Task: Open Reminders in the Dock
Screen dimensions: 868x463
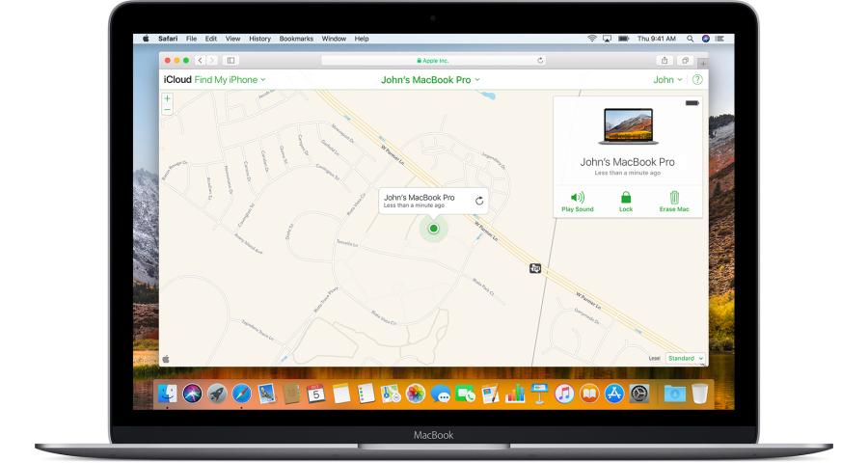Action: click(366, 394)
